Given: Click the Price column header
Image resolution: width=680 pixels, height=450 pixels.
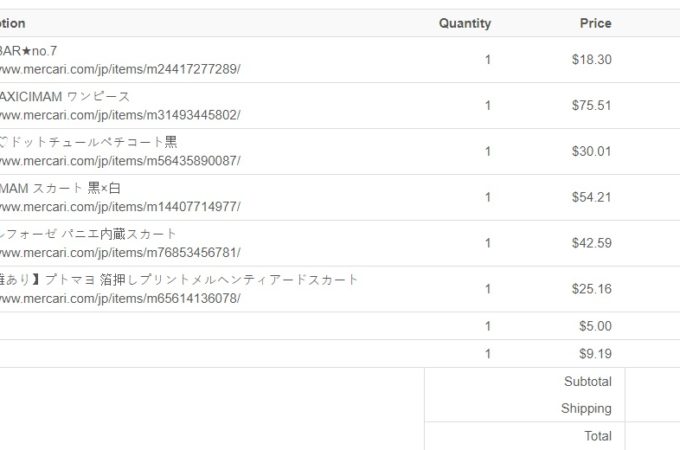Looking at the screenshot, I should coord(595,23).
